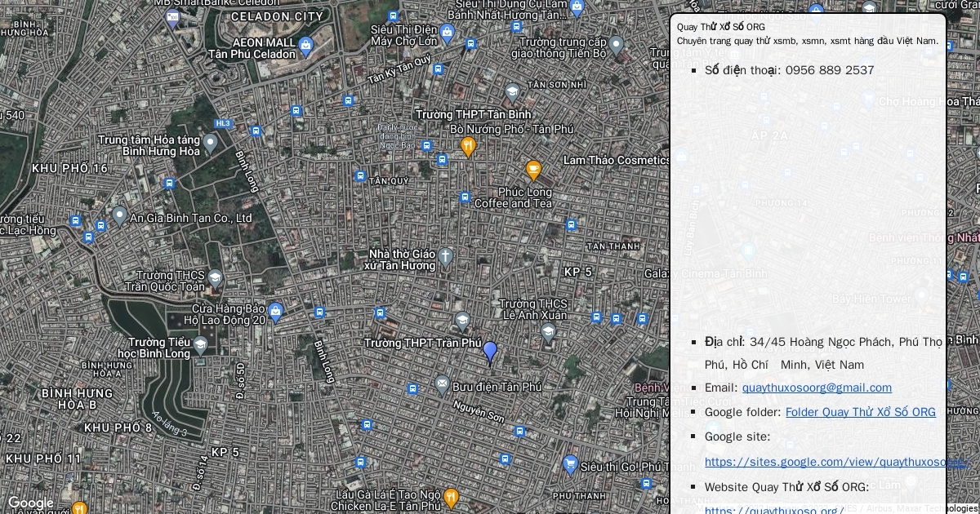Open the quaythuxosoorg@gmail.com email link
The height and width of the screenshot is (514, 980).
(817, 388)
